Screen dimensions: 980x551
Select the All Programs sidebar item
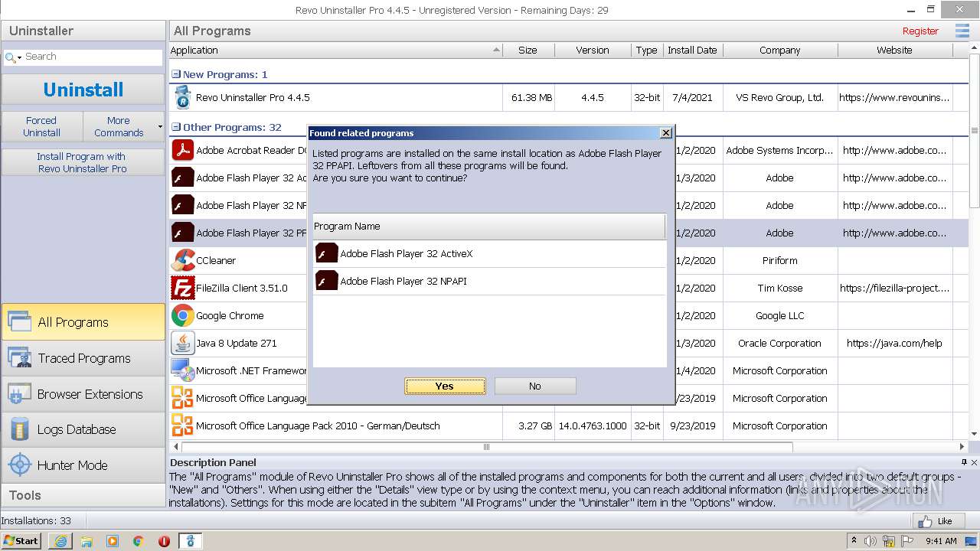83,322
